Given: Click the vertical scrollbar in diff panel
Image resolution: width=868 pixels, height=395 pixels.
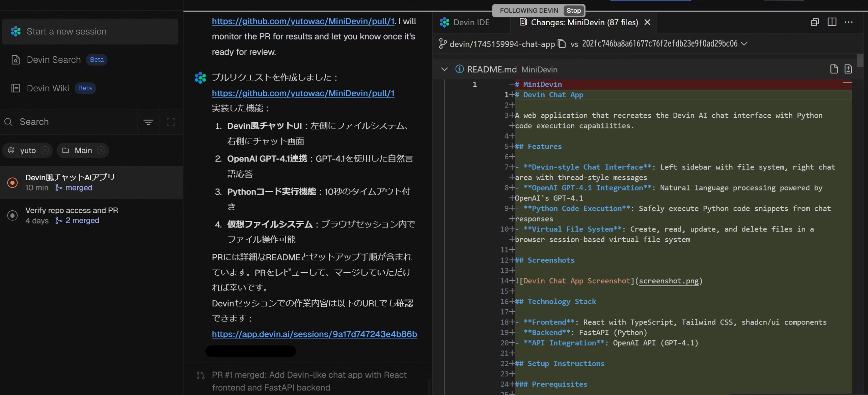Looking at the screenshot, I should pos(860,60).
